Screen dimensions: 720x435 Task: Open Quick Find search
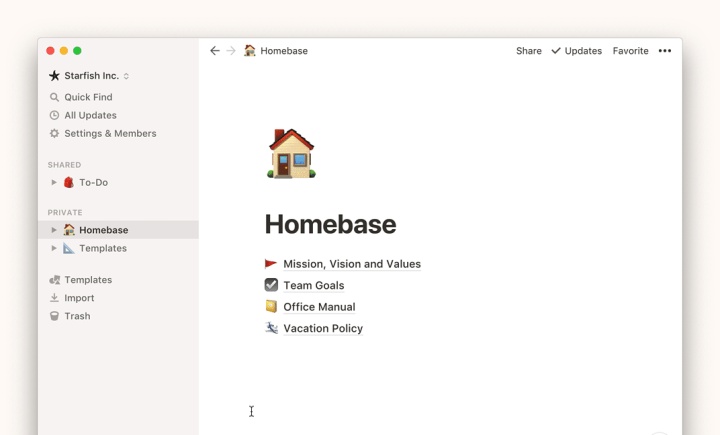(x=88, y=97)
